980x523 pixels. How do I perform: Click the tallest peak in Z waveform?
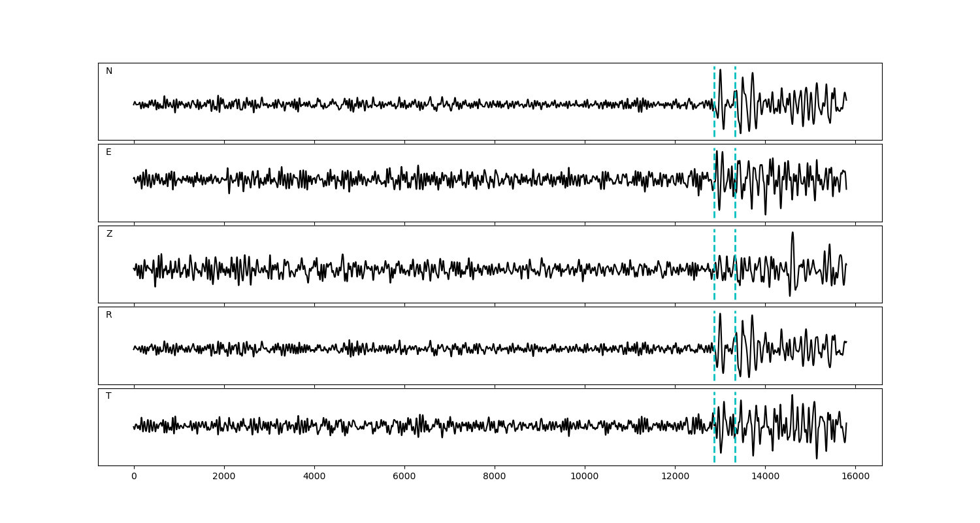click(x=792, y=233)
